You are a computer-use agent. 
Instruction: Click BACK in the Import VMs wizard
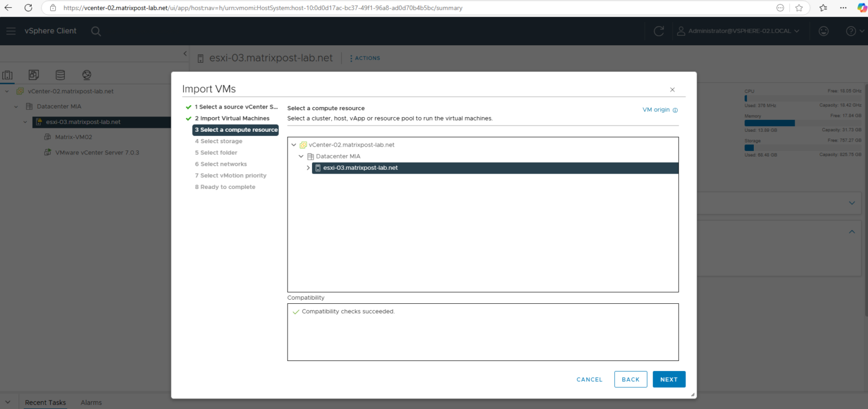click(631, 379)
